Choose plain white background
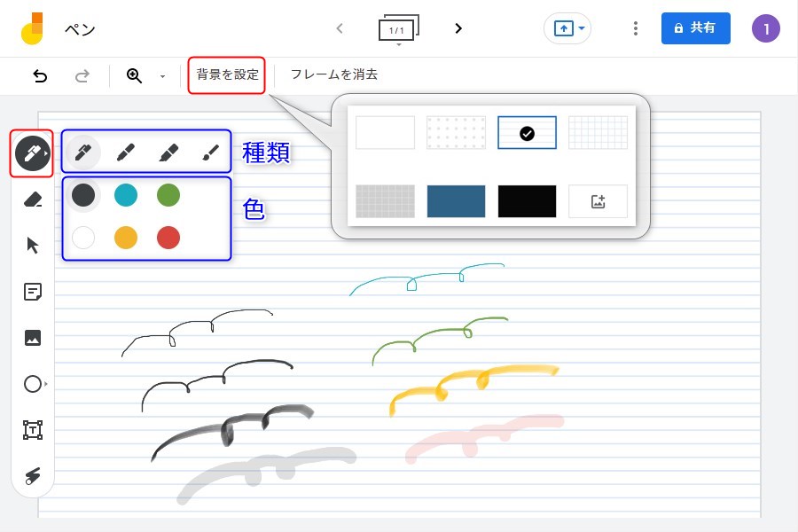798x532 pixels. (386, 132)
